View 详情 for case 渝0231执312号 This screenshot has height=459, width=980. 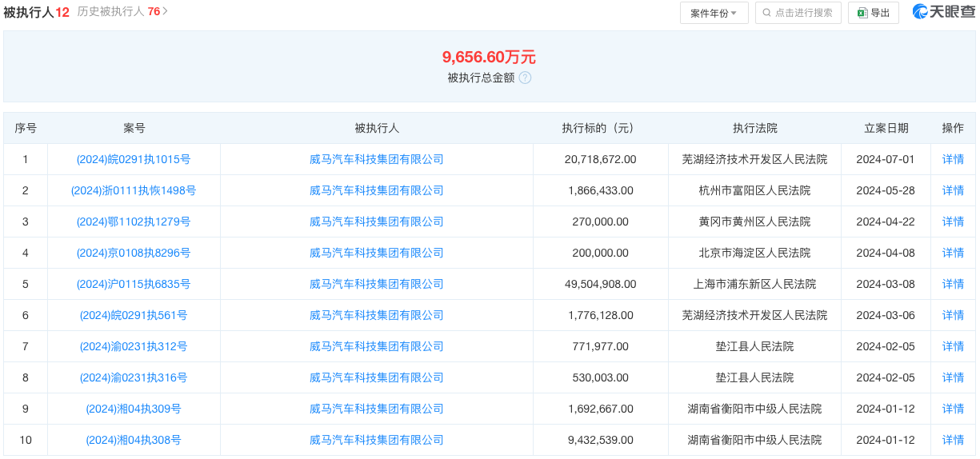pyautogui.click(x=953, y=346)
